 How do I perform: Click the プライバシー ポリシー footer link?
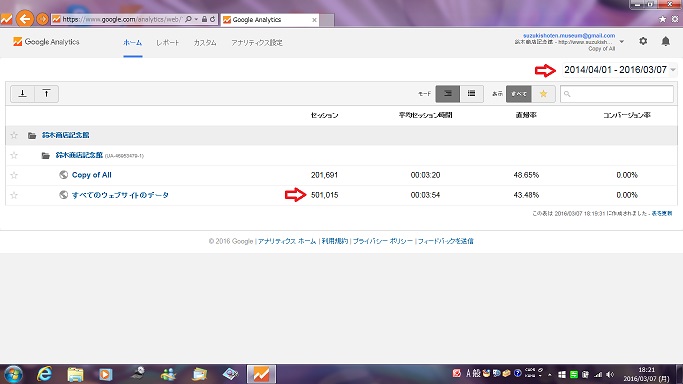[x=382, y=241]
